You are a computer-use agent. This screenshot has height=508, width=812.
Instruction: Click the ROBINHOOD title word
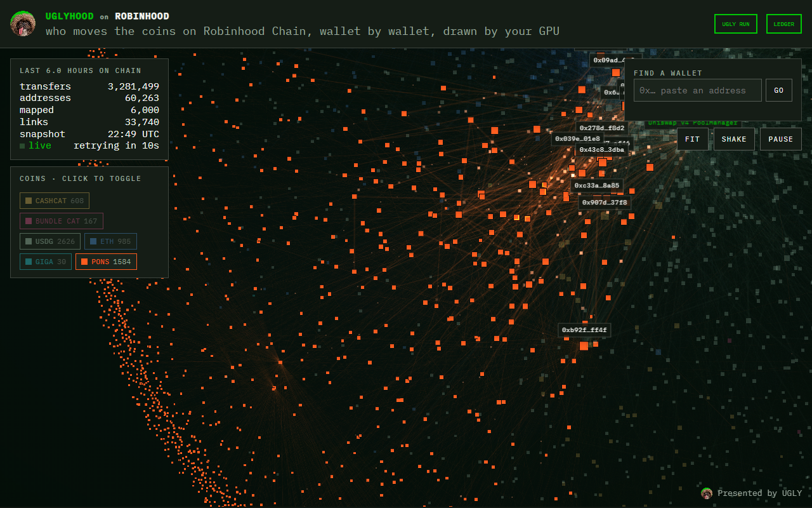(142, 16)
